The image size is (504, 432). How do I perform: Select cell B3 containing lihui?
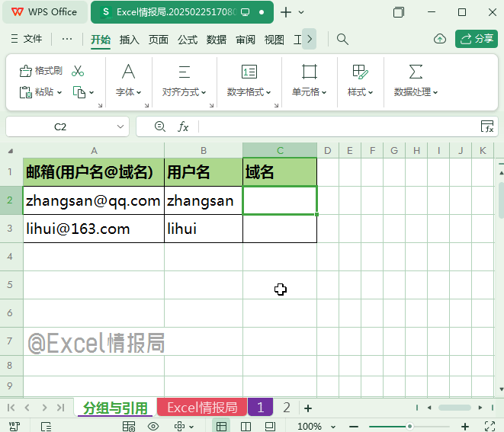click(x=204, y=229)
